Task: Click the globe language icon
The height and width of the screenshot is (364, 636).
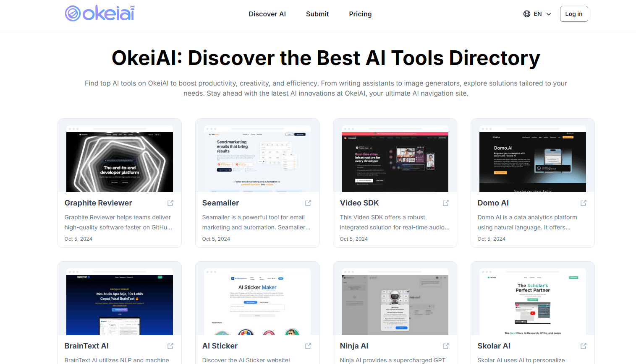Action: point(527,14)
